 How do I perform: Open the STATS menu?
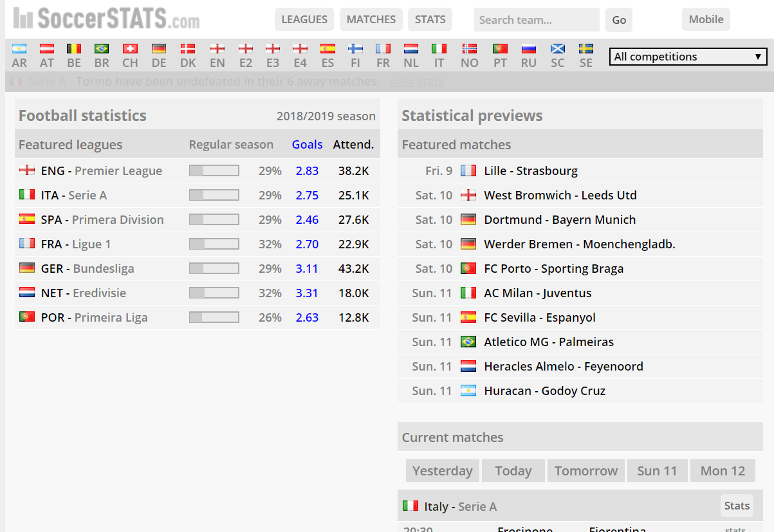(430, 19)
